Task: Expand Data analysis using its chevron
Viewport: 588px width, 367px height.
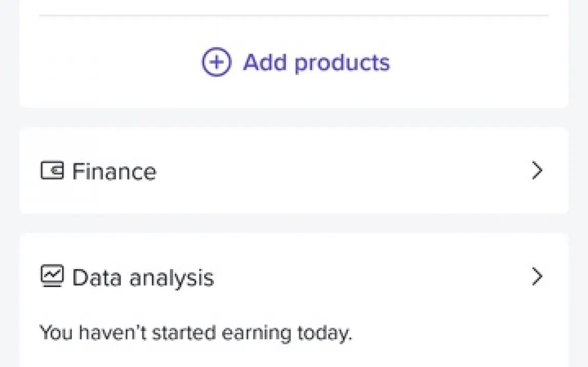Action: (x=537, y=277)
